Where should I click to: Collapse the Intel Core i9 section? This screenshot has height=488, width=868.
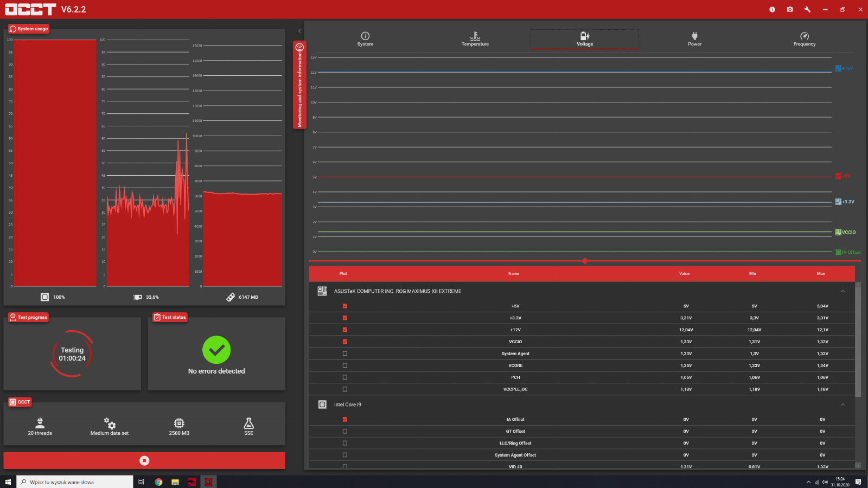[843, 404]
